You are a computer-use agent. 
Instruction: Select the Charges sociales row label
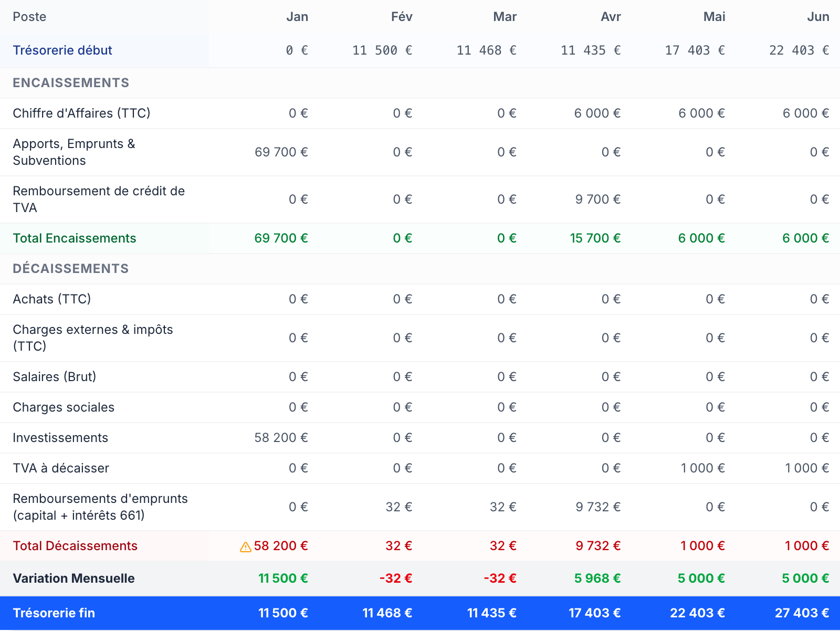tap(64, 407)
